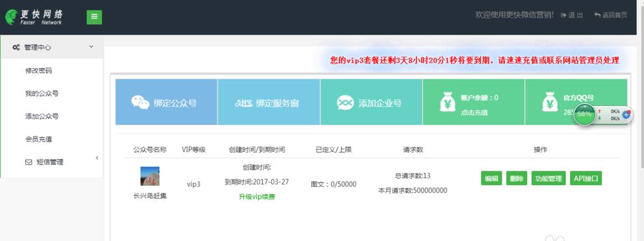Toggle the green hamburger menu button
Viewport: 644px width, 241px height.
click(94, 17)
